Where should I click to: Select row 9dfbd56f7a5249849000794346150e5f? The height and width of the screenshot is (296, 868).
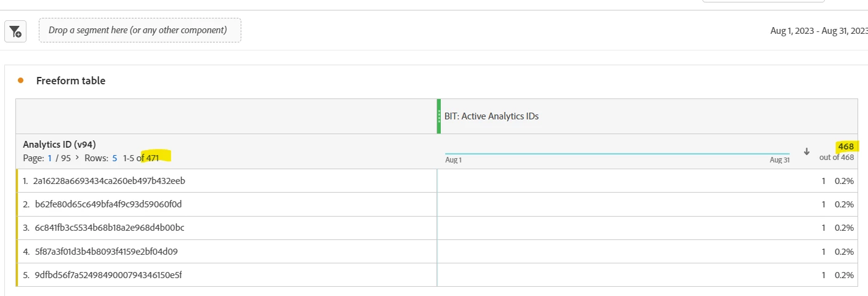[x=227, y=274]
